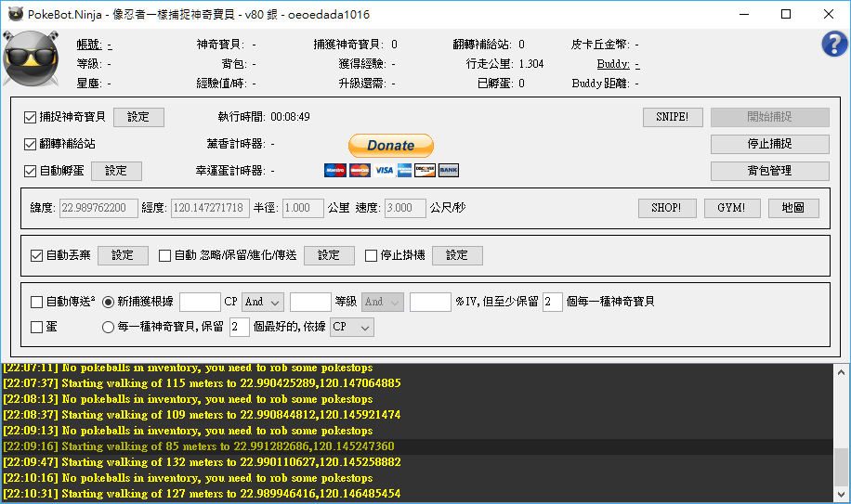Click log scrollbar up arrow
Screen dimensions: 851x504
841,372
